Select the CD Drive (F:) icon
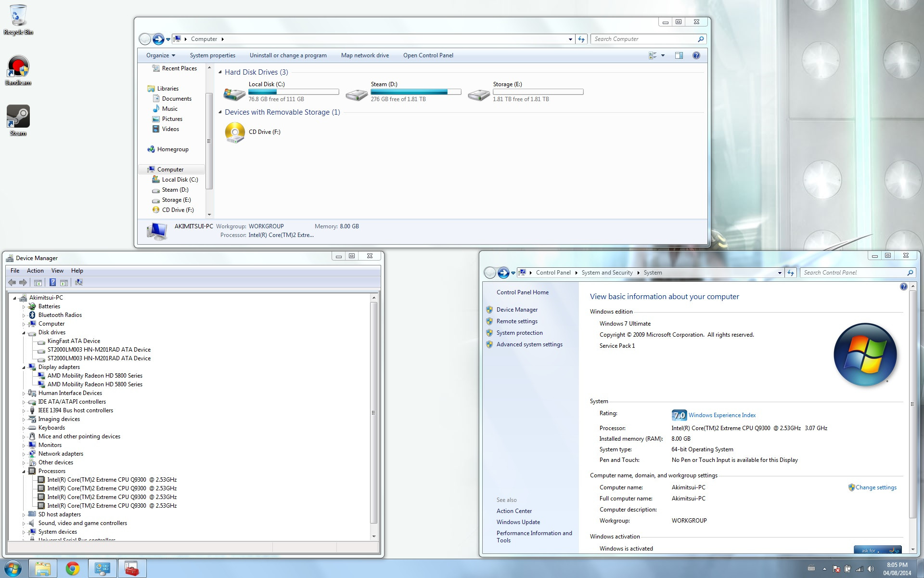Viewport: 924px width, 578px height. coord(235,132)
